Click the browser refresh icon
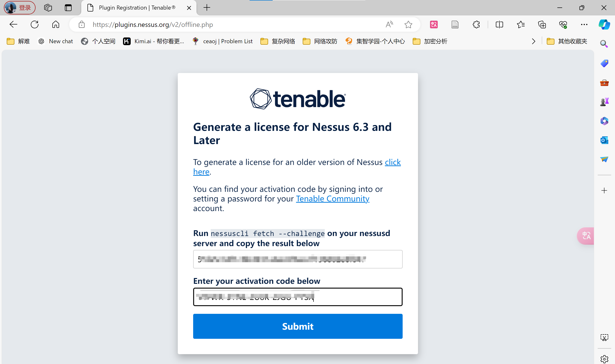 [35, 24]
